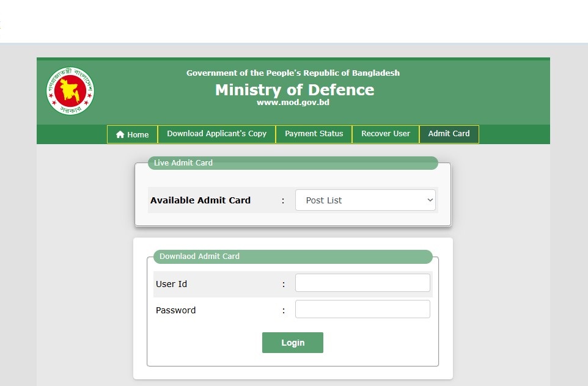588x386 pixels.
Task: Open the Post List dropdown
Action: [365, 200]
